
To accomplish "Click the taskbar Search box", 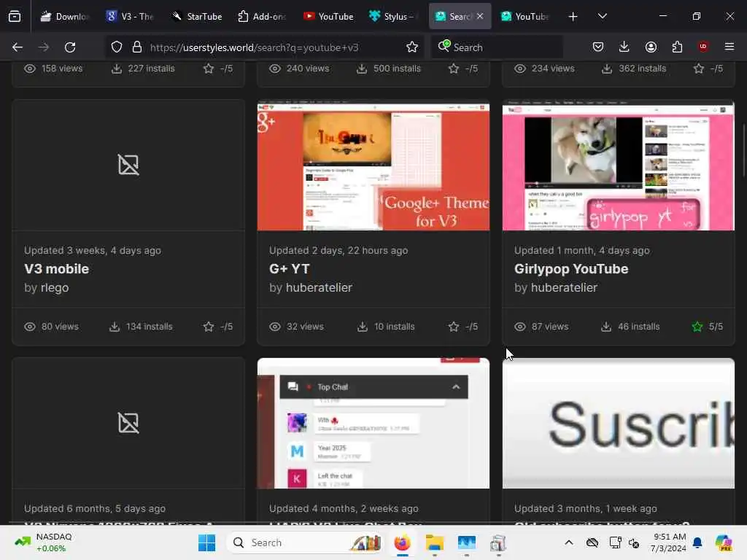I will (306, 542).
